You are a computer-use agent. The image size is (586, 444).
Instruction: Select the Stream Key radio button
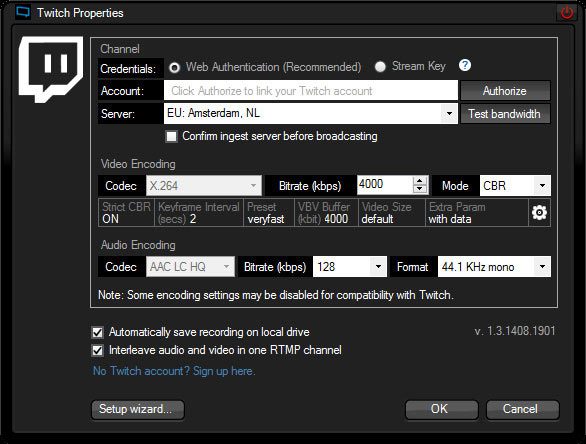380,67
